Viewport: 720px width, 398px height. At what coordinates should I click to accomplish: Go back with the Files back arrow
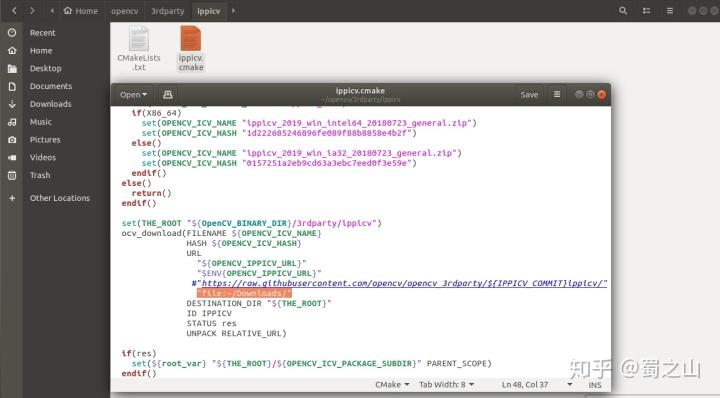pyautogui.click(x=14, y=11)
